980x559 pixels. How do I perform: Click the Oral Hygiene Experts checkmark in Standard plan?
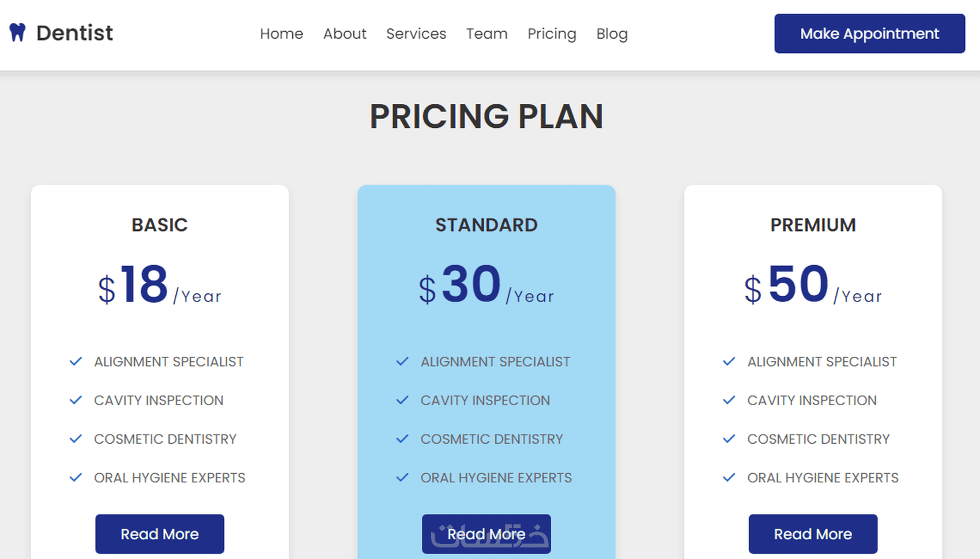(x=402, y=478)
